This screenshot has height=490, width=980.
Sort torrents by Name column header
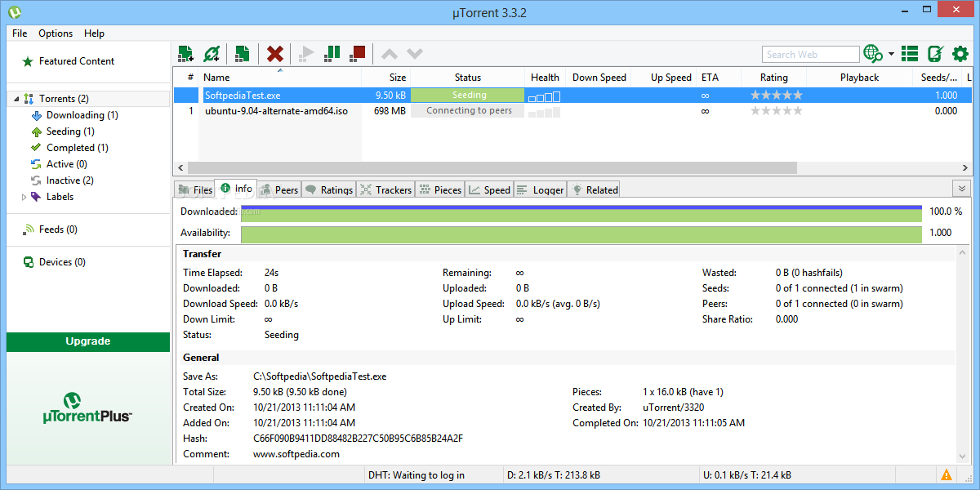point(280,78)
